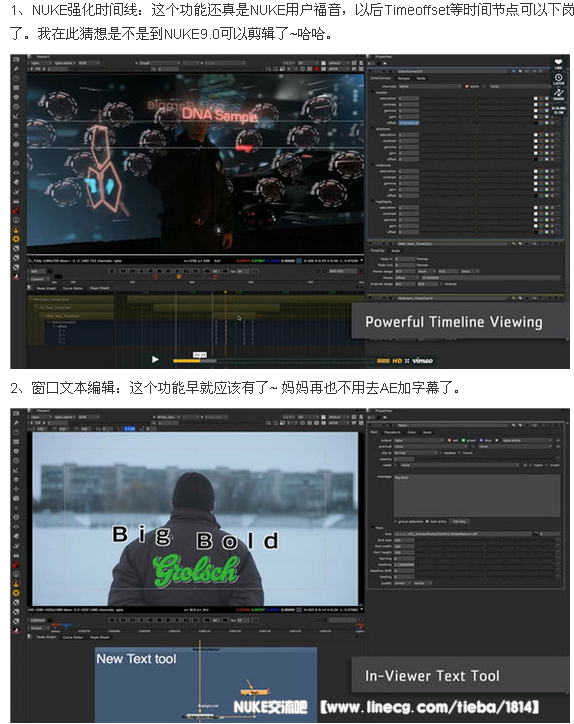Screen dimensions: 574x724
Task: Adjust the Vimeo player volume bars
Action: (x=383, y=361)
